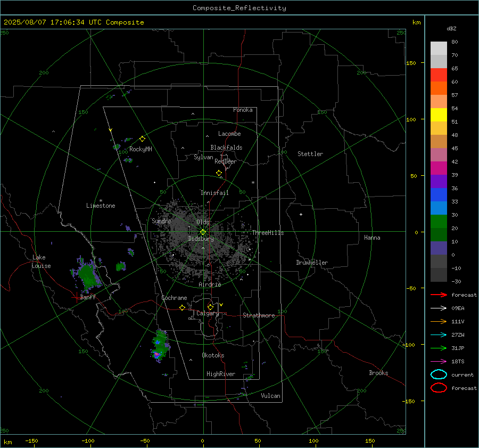Select the red 65-60 dBZ color swatch
Image resolution: width=479 pixels, height=448 pixels.
click(x=439, y=75)
